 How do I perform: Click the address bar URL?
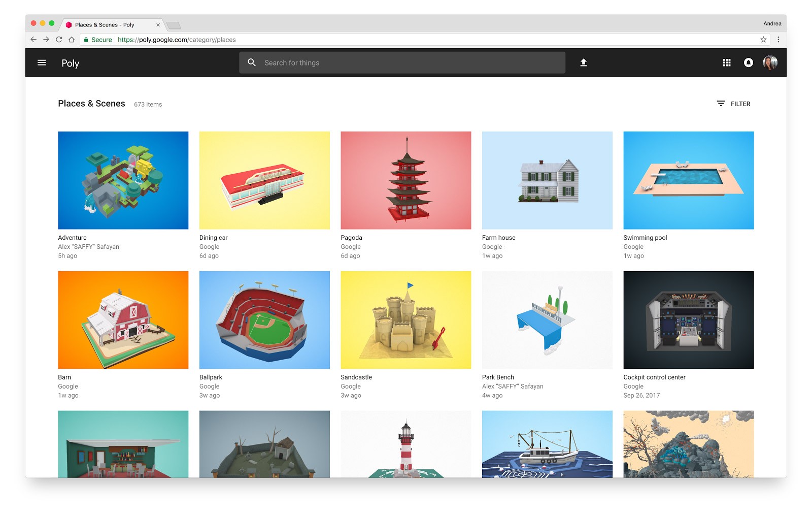pyautogui.click(x=177, y=40)
